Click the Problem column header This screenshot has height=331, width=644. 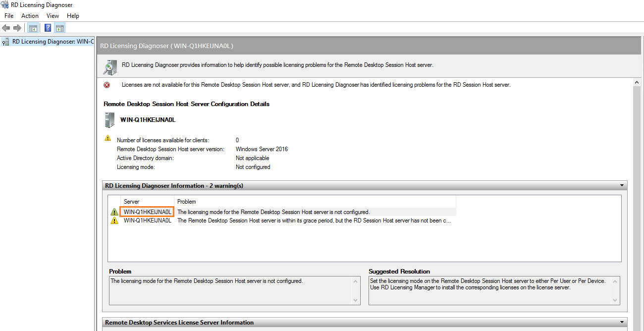point(315,202)
